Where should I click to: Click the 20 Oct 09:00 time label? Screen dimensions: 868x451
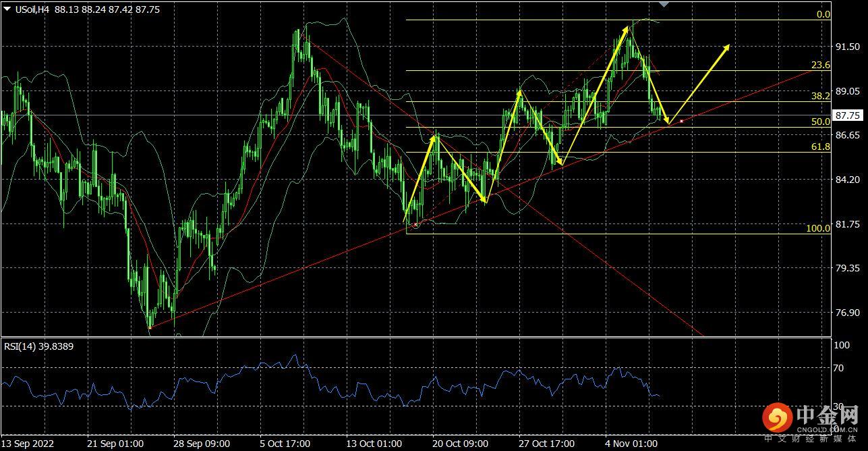click(x=461, y=444)
